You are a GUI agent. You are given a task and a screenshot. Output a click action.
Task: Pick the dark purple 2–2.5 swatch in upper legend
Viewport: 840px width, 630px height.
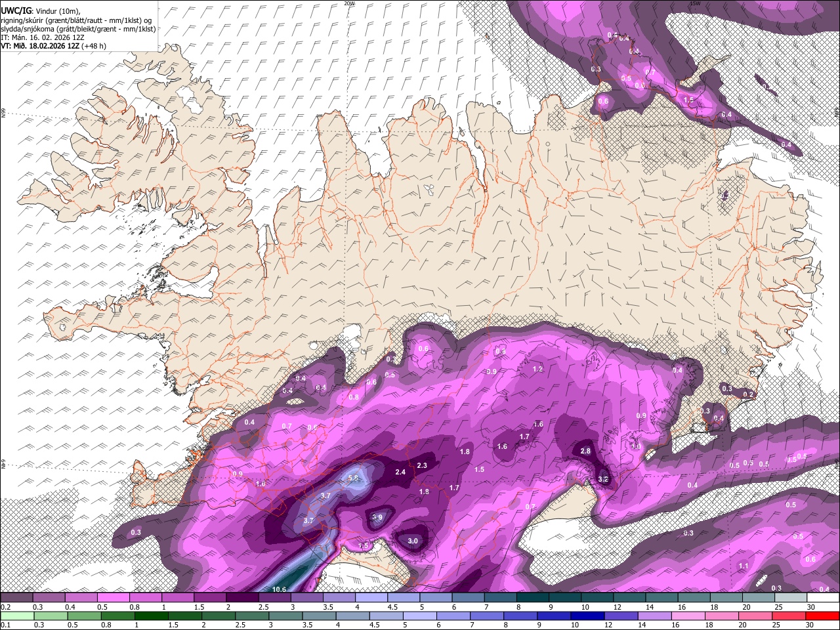(x=241, y=598)
